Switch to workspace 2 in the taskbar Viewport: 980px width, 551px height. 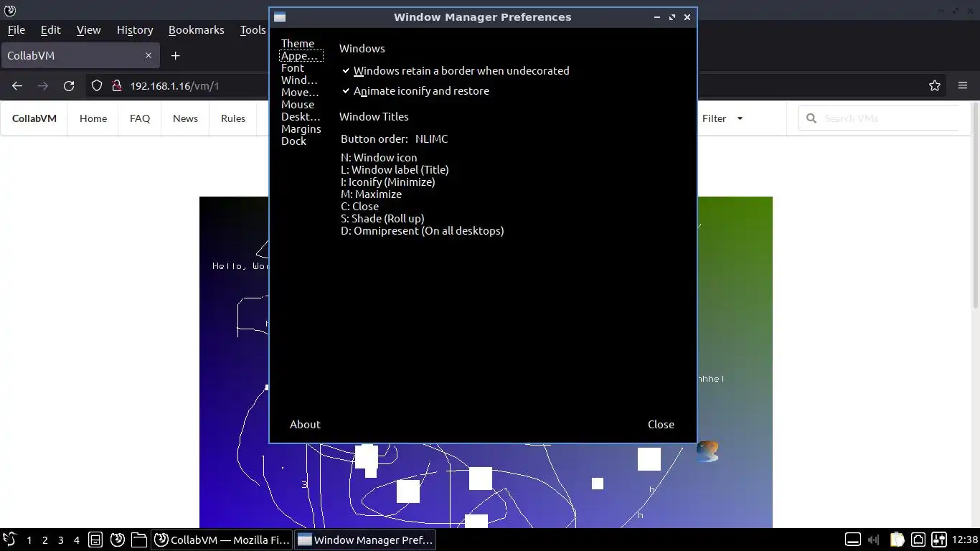(x=44, y=540)
